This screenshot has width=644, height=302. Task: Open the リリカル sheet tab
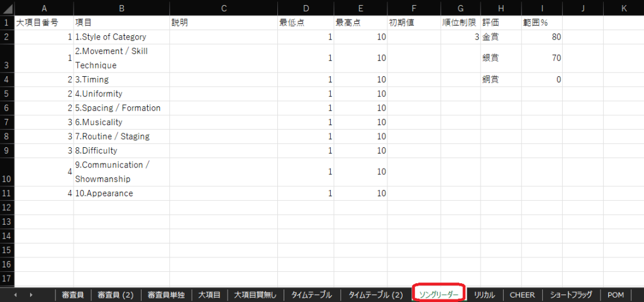pos(484,294)
